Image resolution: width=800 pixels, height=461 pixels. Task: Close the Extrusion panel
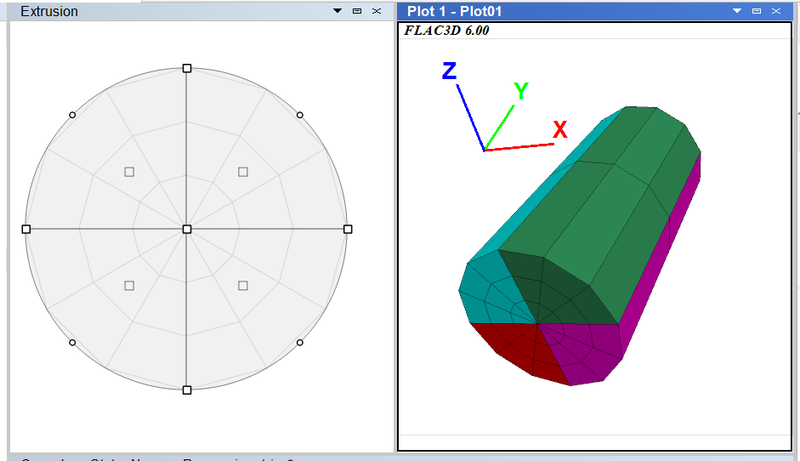tap(376, 10)
